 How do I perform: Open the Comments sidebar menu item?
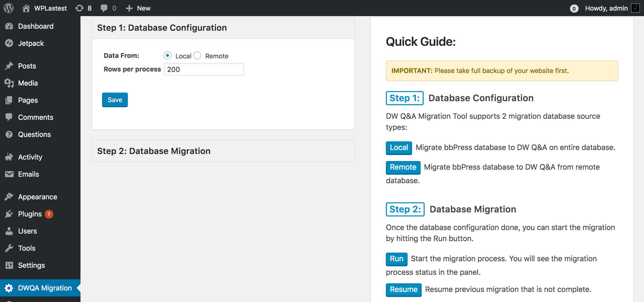tap(36, 117)
